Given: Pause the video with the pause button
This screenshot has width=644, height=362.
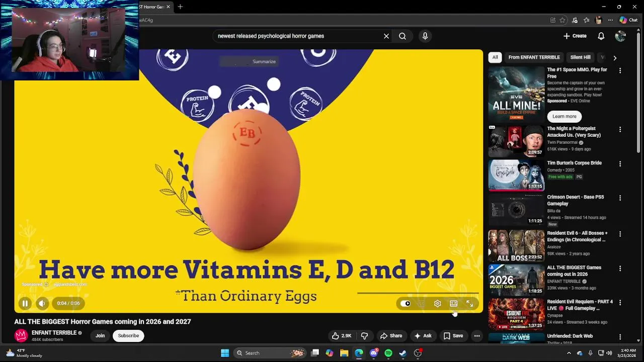Looking at the screenshot, I should click(x=25, y=303).
